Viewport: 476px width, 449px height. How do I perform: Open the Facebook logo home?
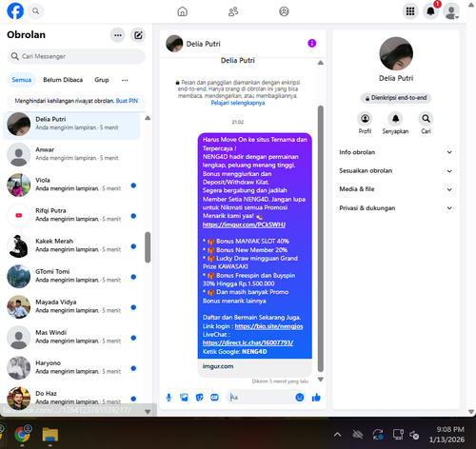coord(15,11)
